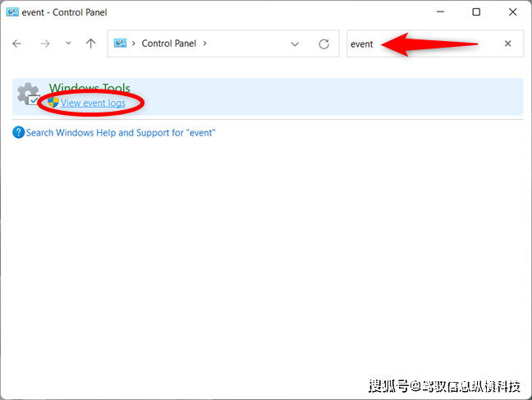
Task: Select Control Panel breadcrumb in address bar
Action: [168, 44]
